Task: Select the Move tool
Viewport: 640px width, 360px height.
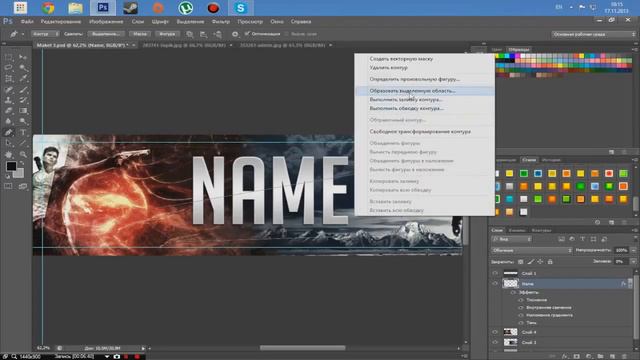Action: (23, 58)
